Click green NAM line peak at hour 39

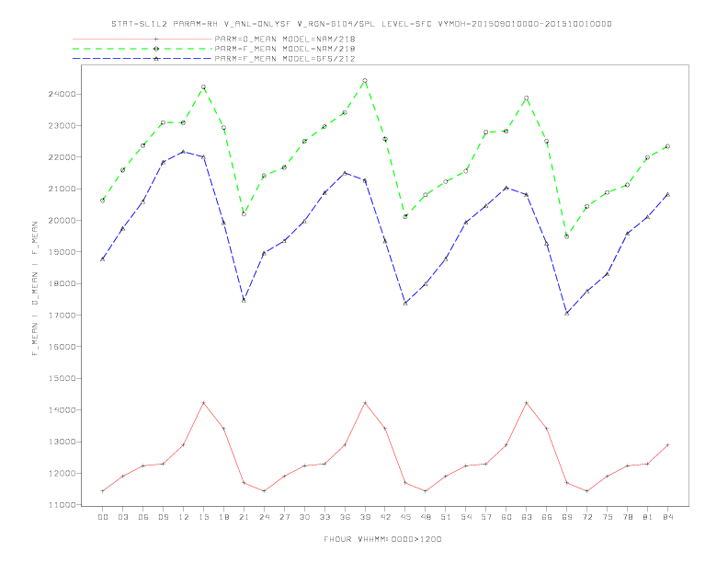(365, 81)
